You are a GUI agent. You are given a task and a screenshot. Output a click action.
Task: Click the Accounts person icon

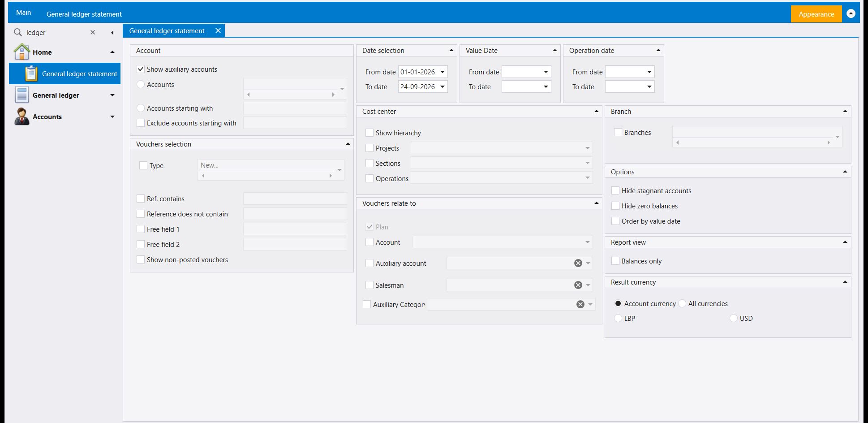pyautogui.click(x=22, y=117)
